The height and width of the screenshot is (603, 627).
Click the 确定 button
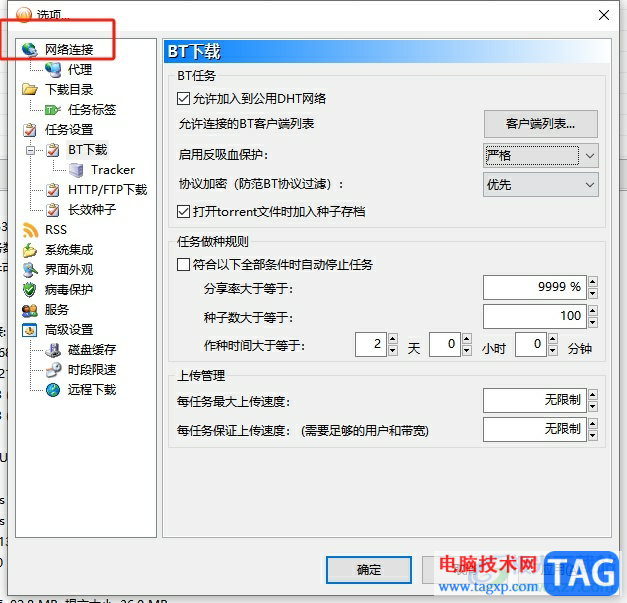pyautogui.click(x=369, y=569)
